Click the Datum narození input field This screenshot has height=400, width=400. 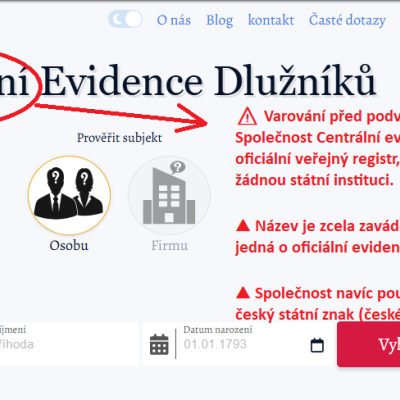(x=238, y=344)
